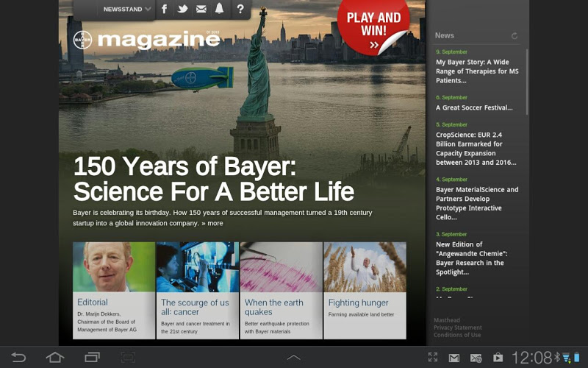Click the '6. September' date label
Screen dimensions: 588x368
(451, 97)
